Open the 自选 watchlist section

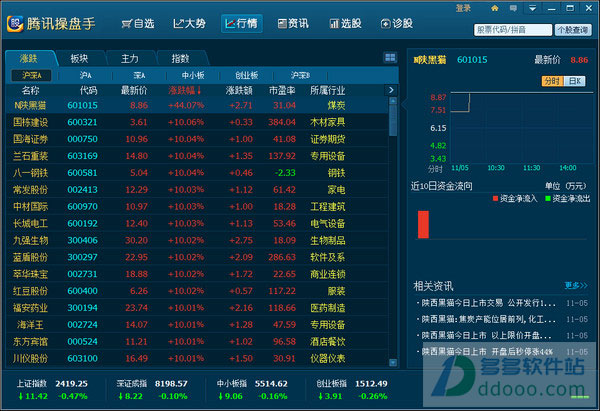(138, 24)
